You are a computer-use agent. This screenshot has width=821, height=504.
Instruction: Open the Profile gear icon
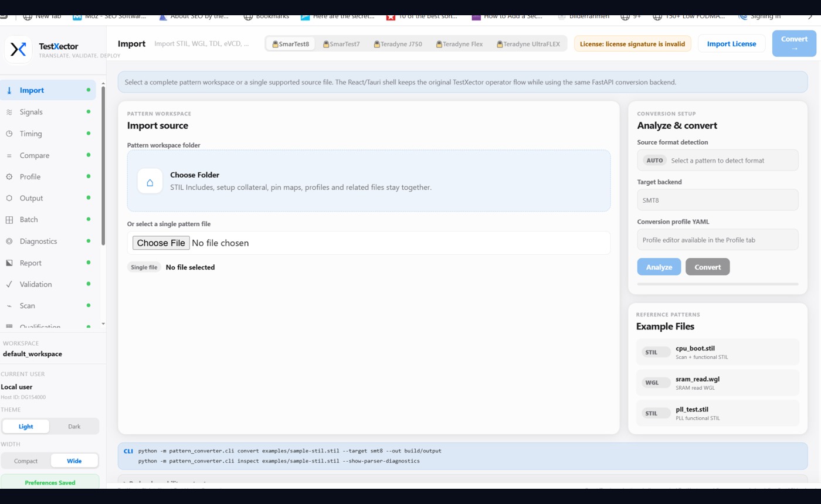click(x=9, y=176)
